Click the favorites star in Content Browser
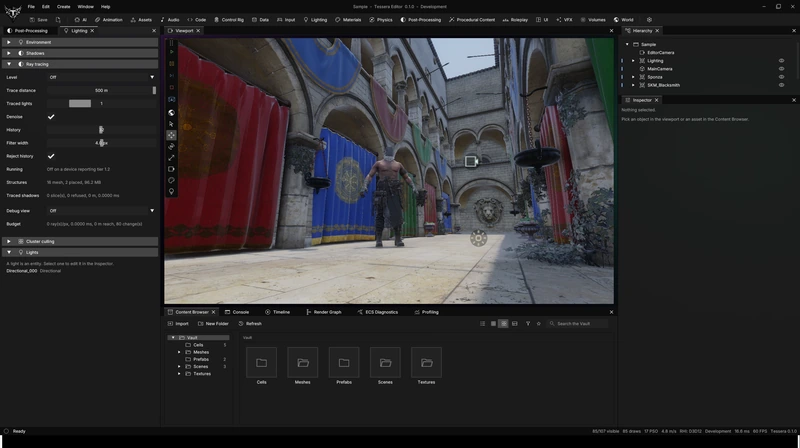This screenshot has width=800, height=448. pyautogui.click(x=538, y=323)
